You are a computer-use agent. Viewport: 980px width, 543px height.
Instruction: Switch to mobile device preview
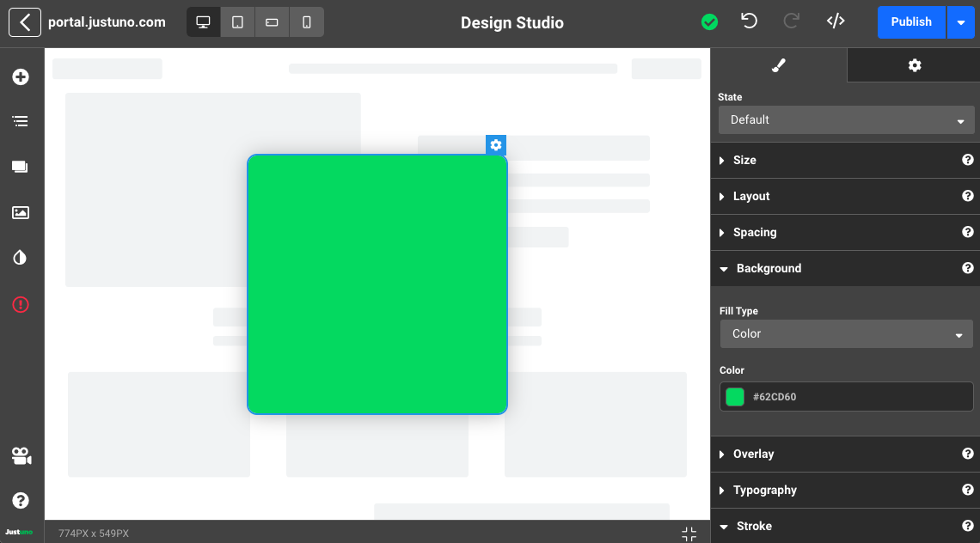tap(307, 22)
